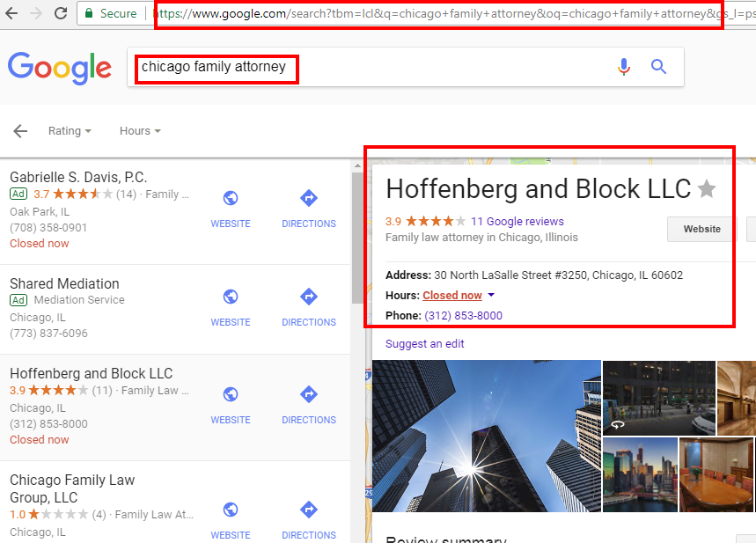Click the blue magnifier search icon
This screenshot has height=543, width=756.
pos(658,67)
